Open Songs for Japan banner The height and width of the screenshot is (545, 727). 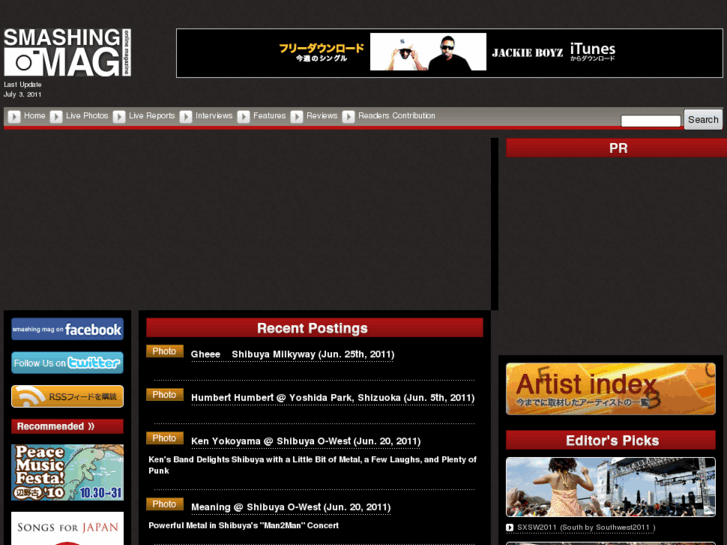coord(68,528)
